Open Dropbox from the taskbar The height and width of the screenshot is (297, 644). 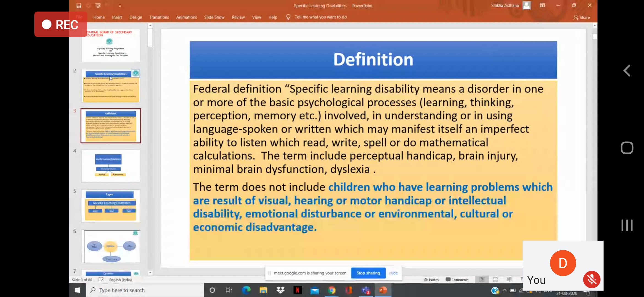click(280, 290)
